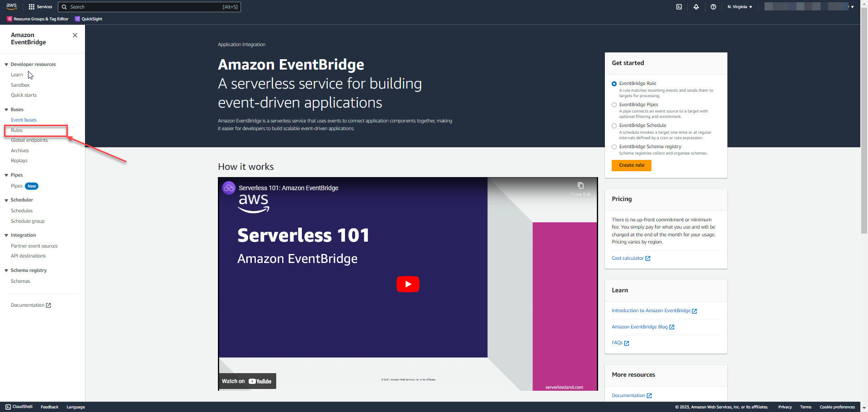Go to Archives in the sidebar

(x=20, y=150)
